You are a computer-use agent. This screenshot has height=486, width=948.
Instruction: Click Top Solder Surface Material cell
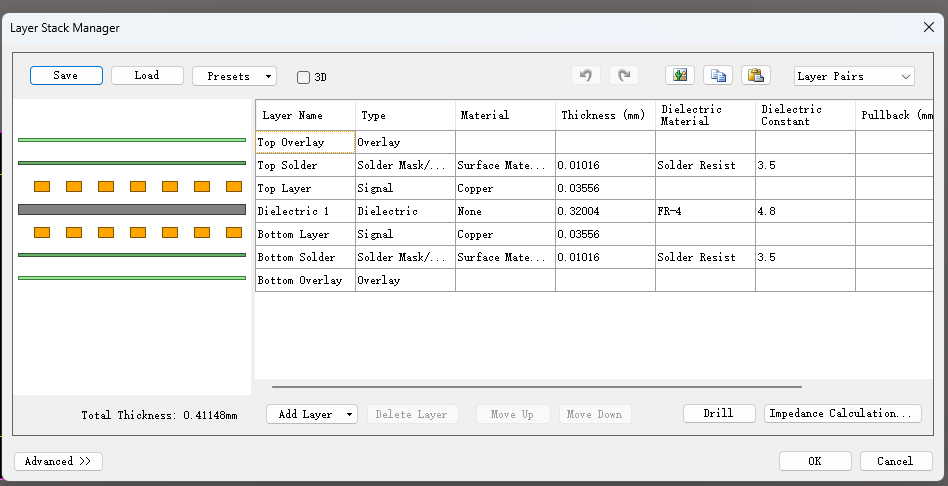[x=505, y=165]
